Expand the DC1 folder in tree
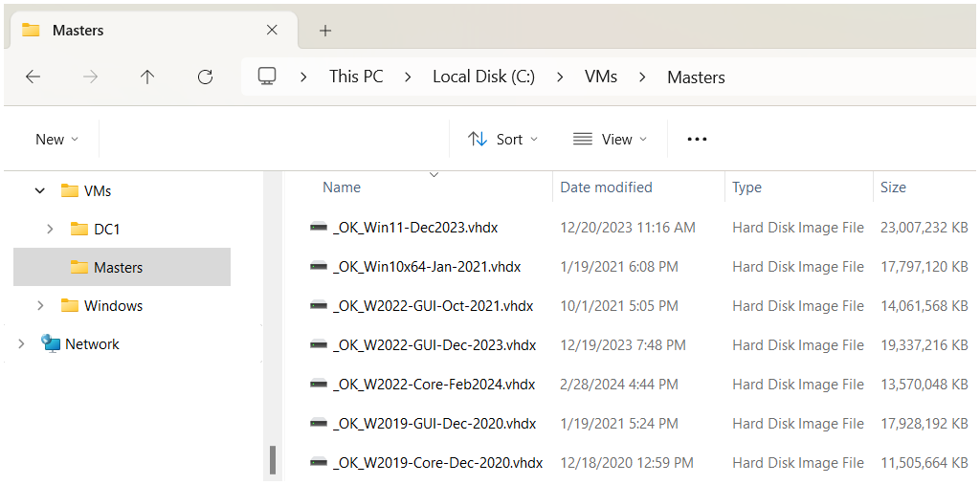The image size is (980, 485). click(x=50, y=229)
